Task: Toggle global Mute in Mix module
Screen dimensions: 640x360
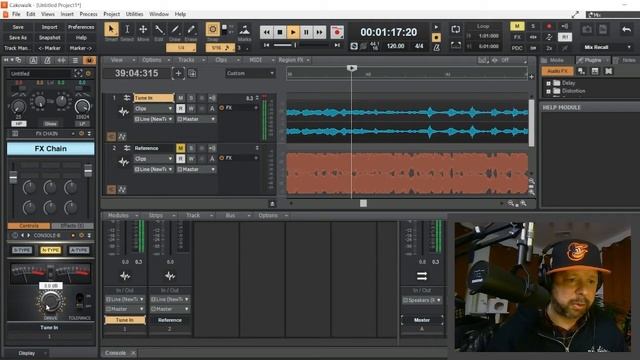Action: 517,26
